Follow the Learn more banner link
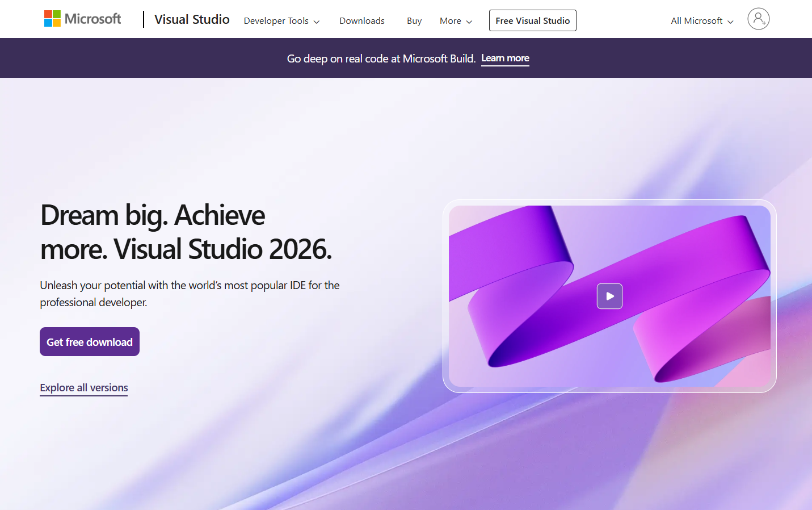The height and width of the screenshot is (510, 812). coord(505,58)
